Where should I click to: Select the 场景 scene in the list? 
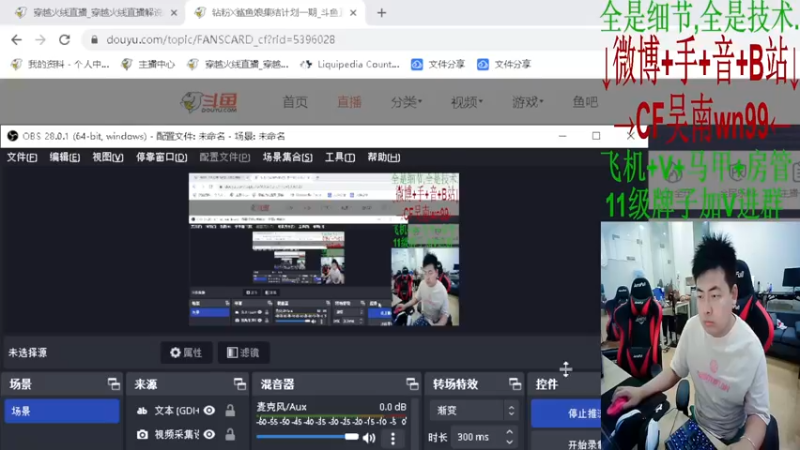click(62, 411)
